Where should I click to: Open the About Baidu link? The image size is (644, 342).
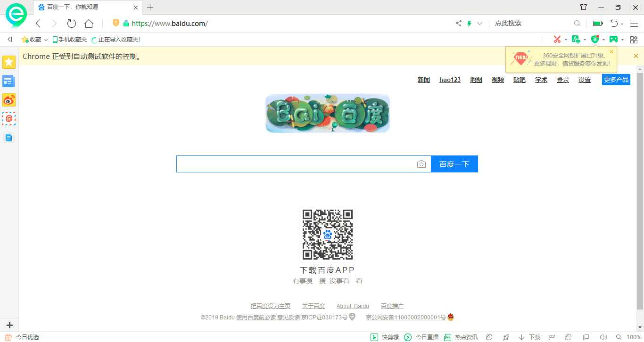(353, 306)
